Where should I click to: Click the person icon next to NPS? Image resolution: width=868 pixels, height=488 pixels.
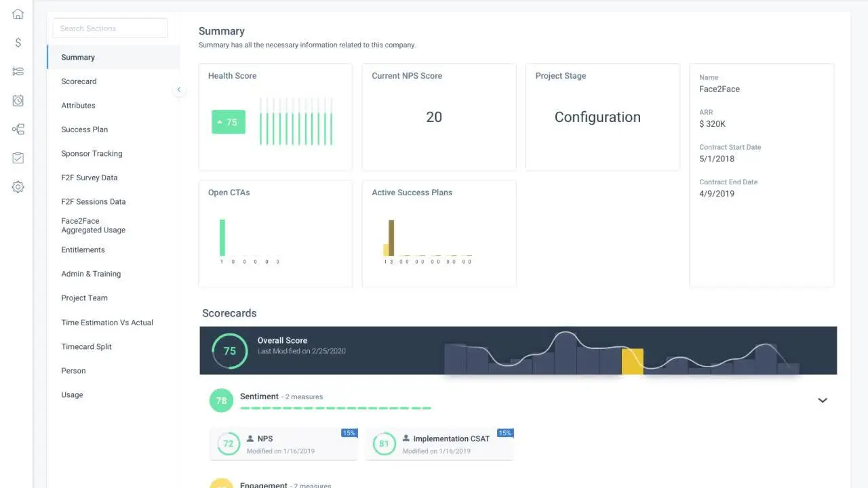coord(250,439)
